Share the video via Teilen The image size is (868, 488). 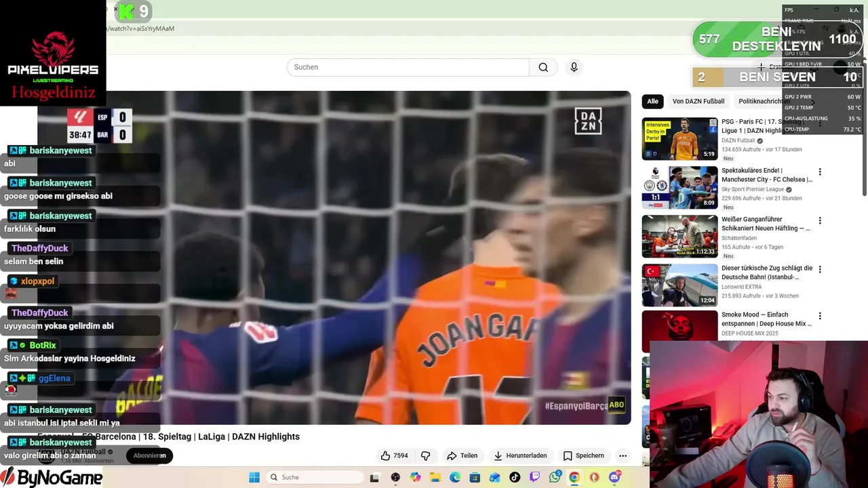point(462,455)
